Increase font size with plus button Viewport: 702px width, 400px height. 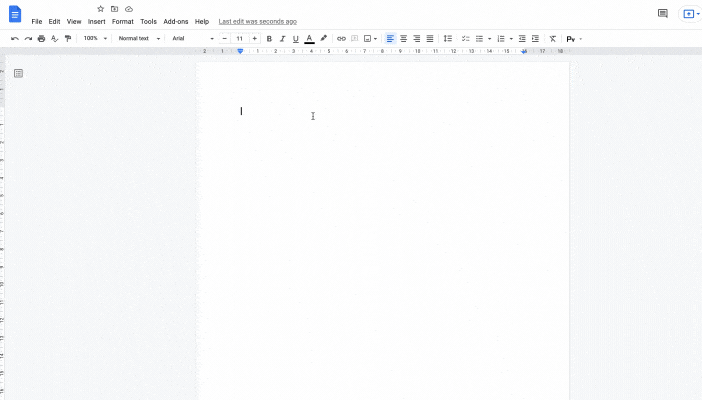tap(254, 38)
